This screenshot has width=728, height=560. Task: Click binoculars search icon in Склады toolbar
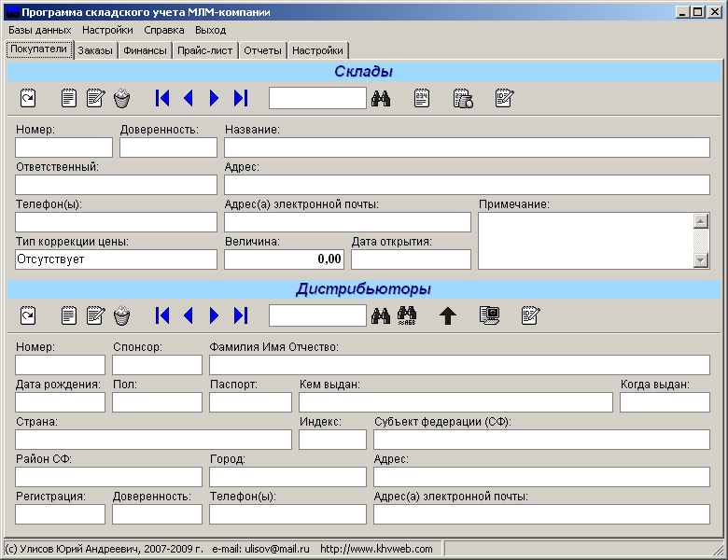click(x=381, y=98)
